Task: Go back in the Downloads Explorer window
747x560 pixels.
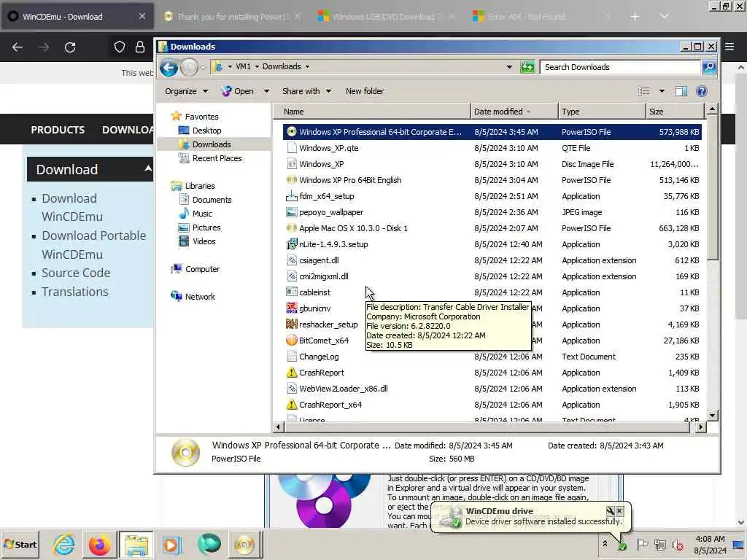Action: (169, 67)
